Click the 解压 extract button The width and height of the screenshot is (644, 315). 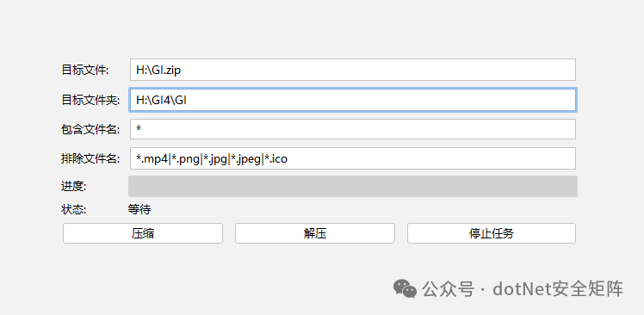(x=315, y=233)
